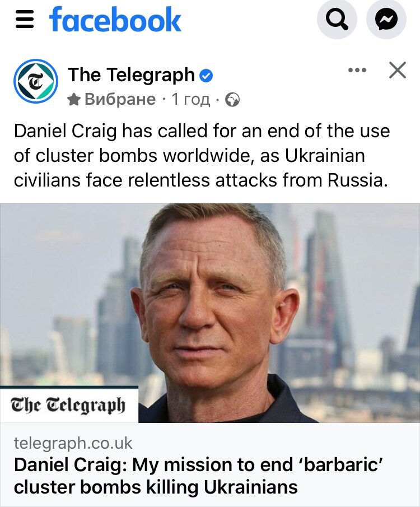
Task: Tap the facebook logo to go home
Action: (115, 20)
